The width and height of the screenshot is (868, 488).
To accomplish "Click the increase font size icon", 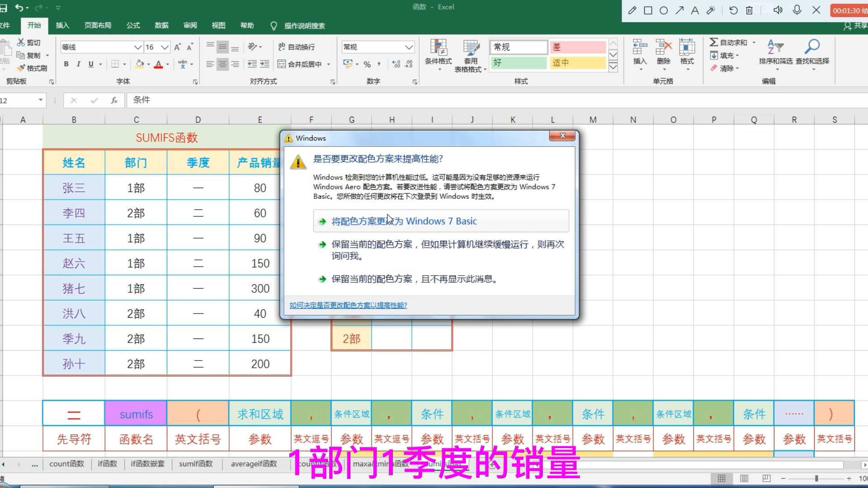I will pos(178,47).
